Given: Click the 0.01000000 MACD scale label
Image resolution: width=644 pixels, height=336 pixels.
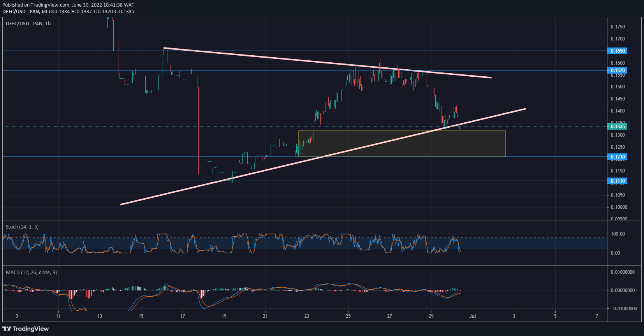Looking at the screenshot, I should pyautogui.click(x=622, y=272).
